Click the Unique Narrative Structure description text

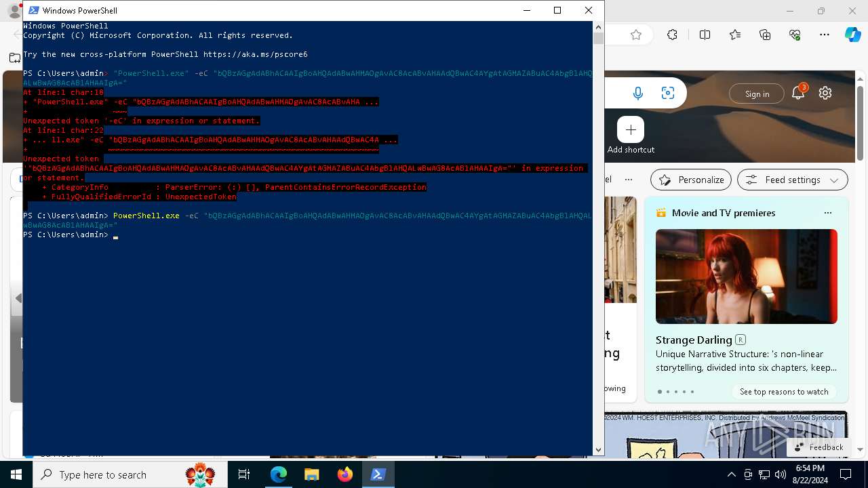(746, 361)
